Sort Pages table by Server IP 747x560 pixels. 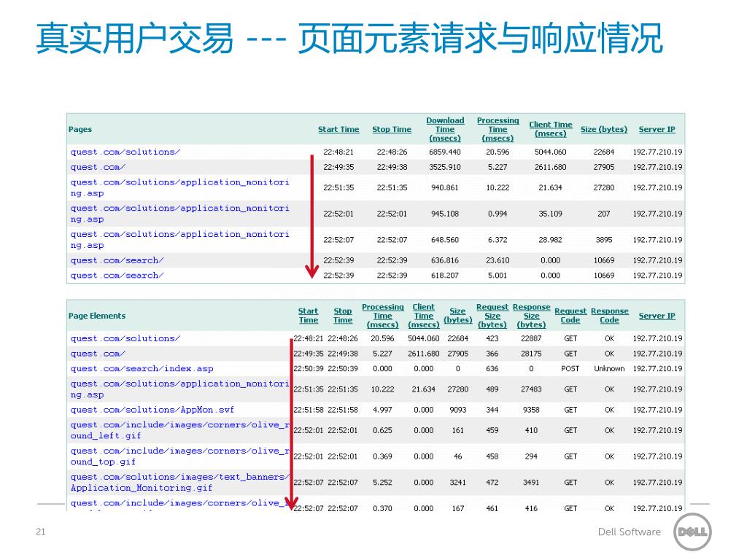(657, 129)
